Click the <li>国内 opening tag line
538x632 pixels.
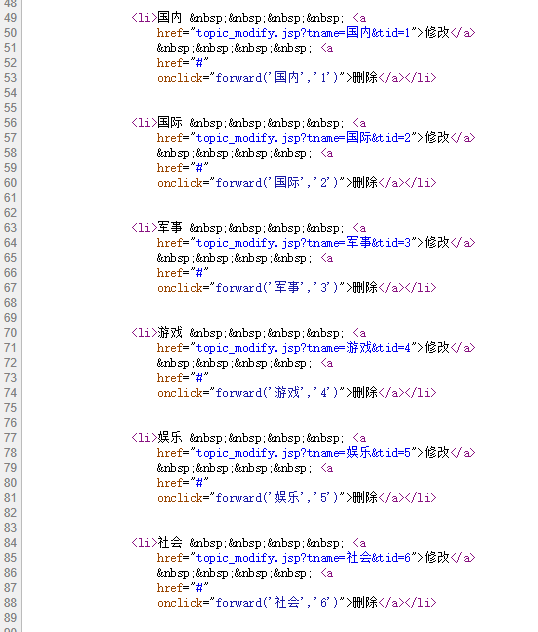(x=249, y=18)
